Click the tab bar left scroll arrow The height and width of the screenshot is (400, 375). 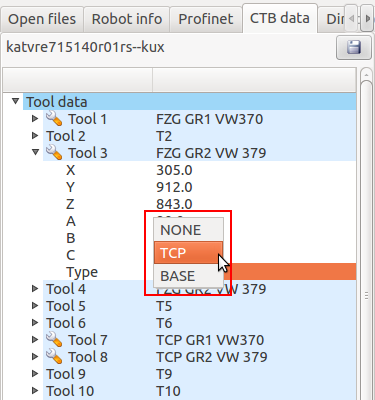(x=351, y=19)
